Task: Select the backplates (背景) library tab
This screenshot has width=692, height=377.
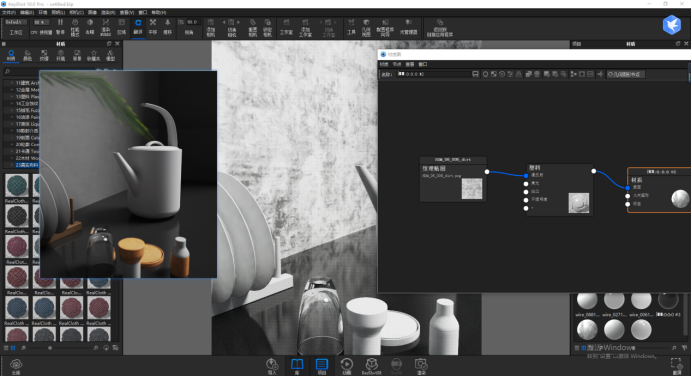Action: coord(77,55)
